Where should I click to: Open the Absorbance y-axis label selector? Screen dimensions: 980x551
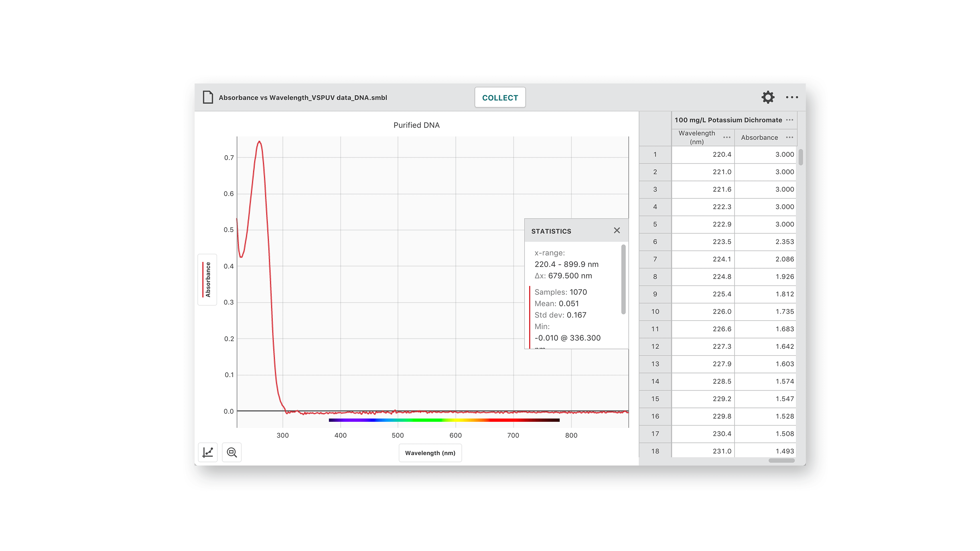pos(207,280)
